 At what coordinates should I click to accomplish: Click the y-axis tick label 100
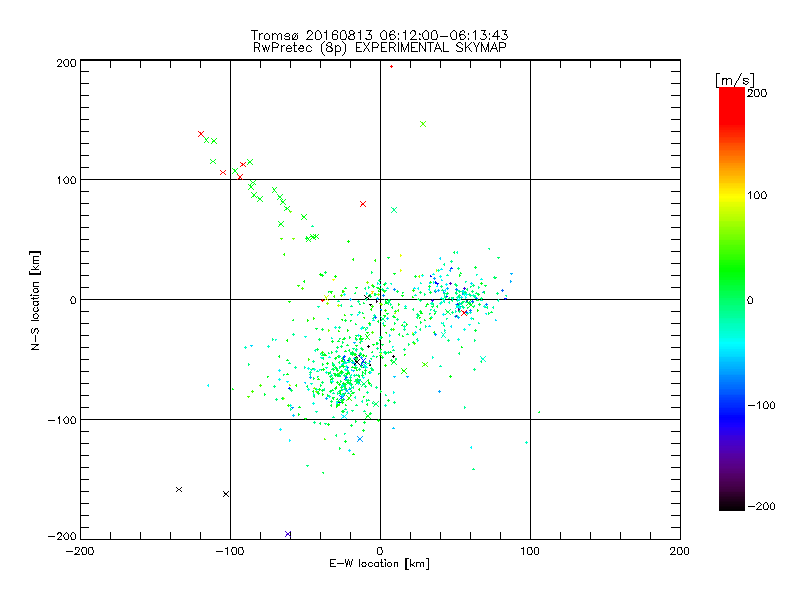coord(66,180)
